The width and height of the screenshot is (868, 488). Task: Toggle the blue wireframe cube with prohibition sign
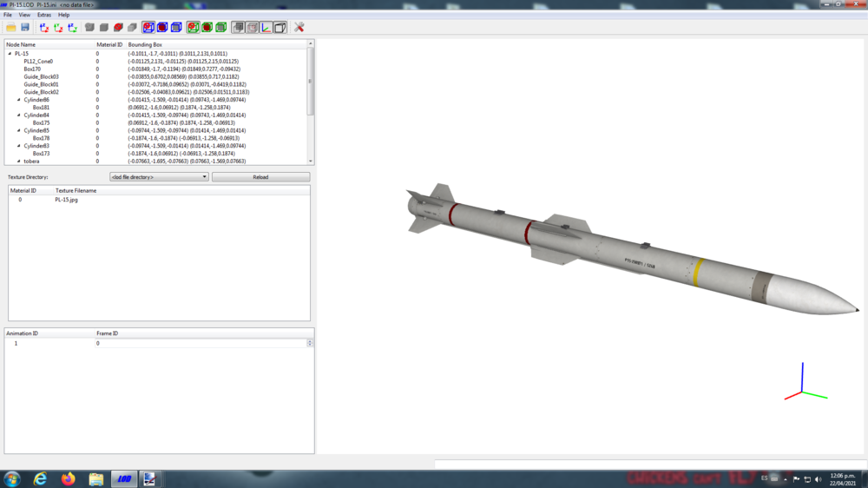(148, 27)
